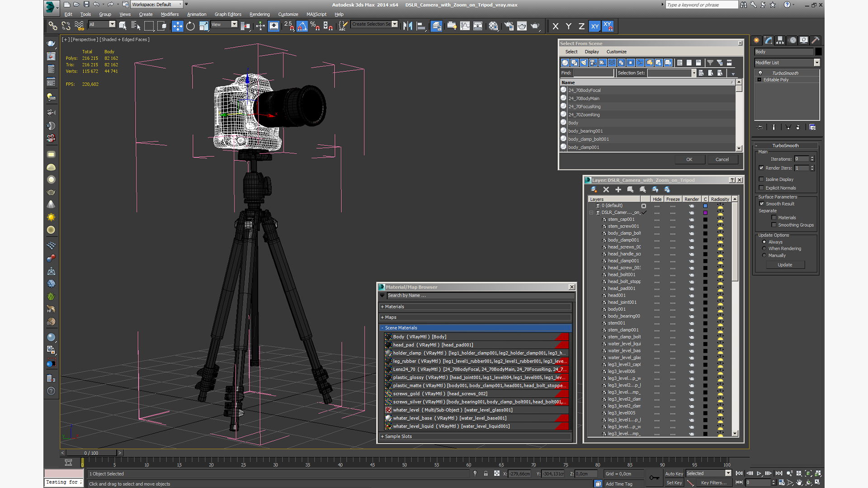Enable Isoline Display checkbox
This screenshot has height=488, width=868.
(x=761, y=179)
